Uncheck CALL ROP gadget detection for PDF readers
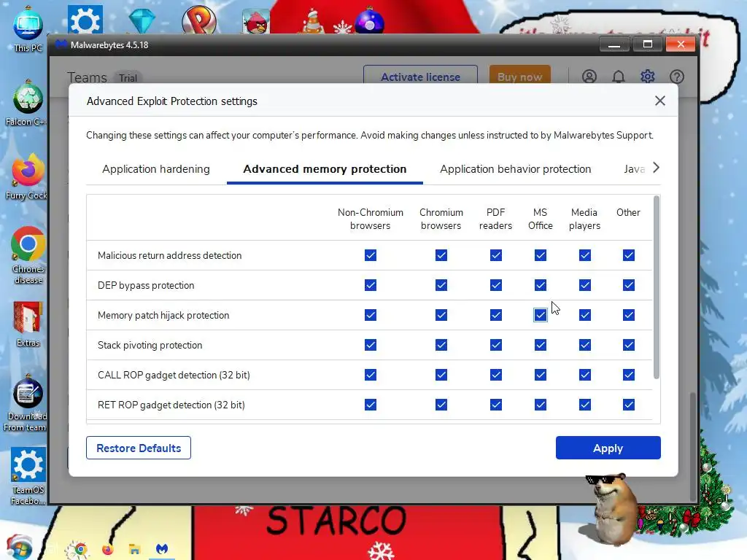Viewport: 747px width, 560px height. point(496,375)
